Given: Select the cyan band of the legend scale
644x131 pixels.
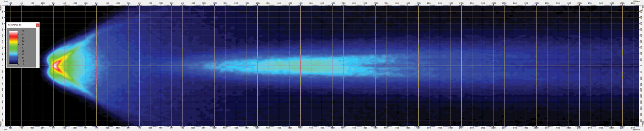Looking at the screenshot, I should [14, 54].
